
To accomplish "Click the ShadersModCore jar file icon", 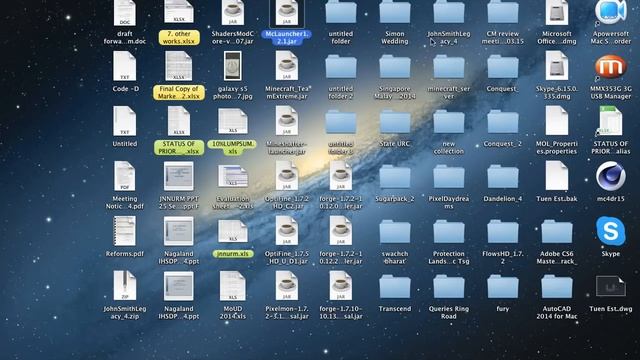I will [x=233, y=12].
